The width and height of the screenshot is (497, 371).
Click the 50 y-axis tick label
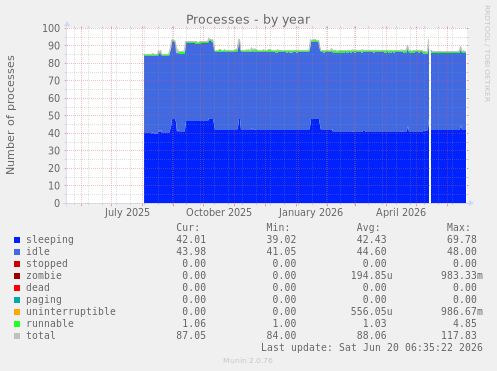pyautogui.click(x=54, y=116)
